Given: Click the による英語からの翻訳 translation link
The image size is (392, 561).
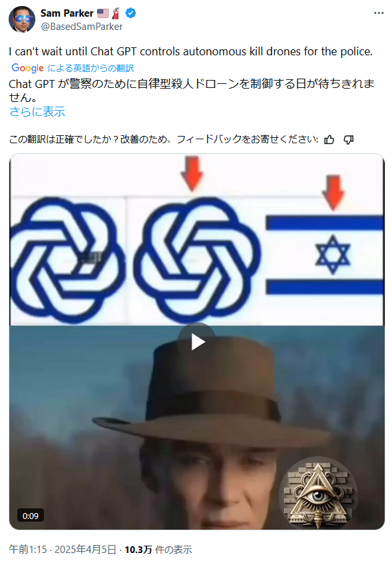Looking at the screenshot, I should [x=91, y=68].
